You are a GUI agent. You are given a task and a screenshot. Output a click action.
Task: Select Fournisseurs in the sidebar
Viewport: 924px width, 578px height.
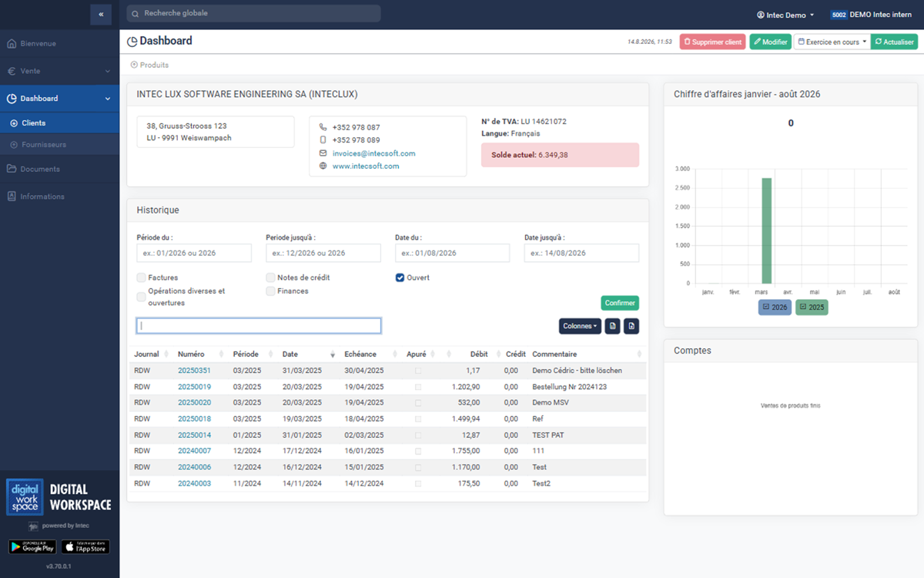(x=44, y=144)
